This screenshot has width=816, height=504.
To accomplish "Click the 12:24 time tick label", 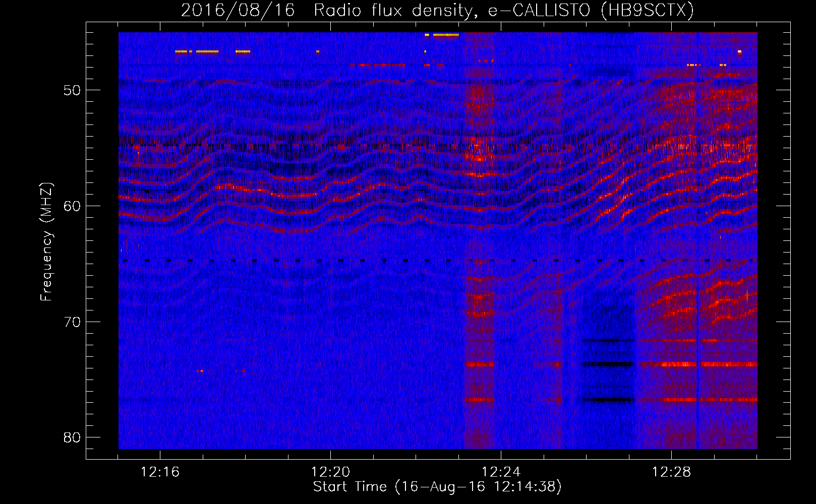I will [x=501, y=472].
